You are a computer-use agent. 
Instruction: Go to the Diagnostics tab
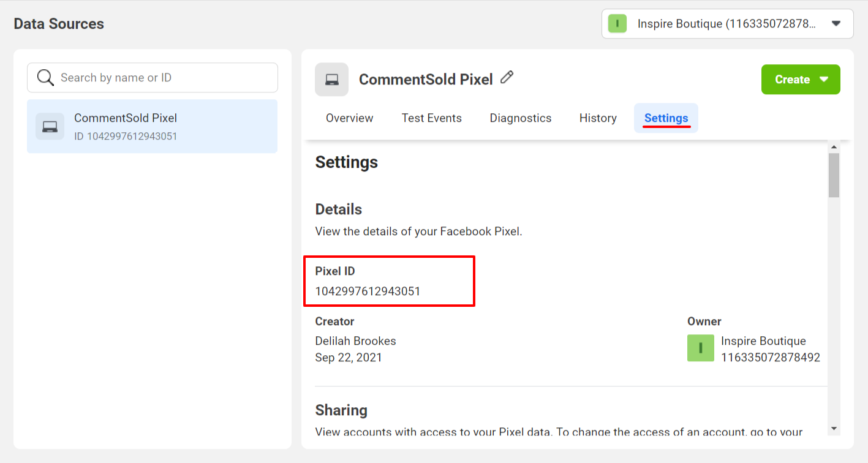click(x=520, y=118)
